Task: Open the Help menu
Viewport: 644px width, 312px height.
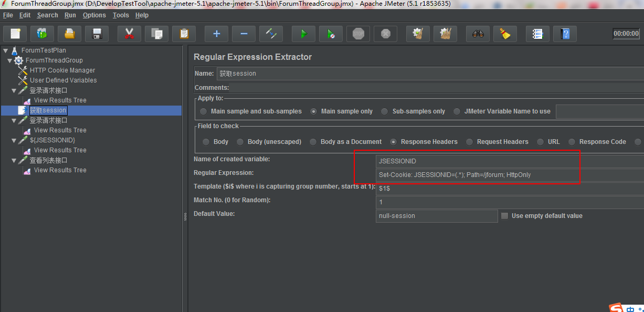Action: point(142,15)
